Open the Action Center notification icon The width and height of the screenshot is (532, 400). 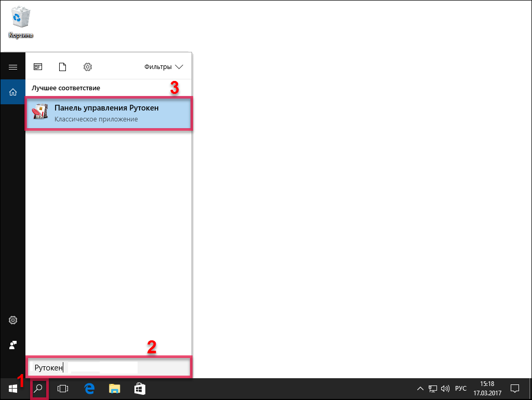coord(515,389)
